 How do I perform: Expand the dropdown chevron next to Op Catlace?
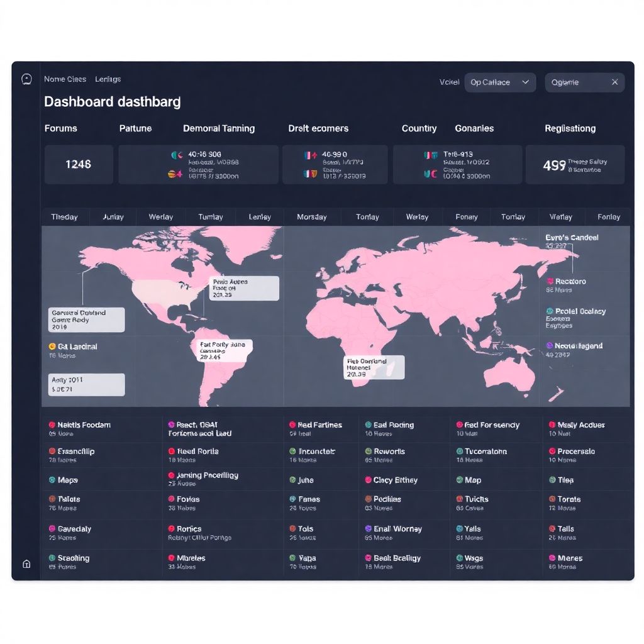click(525, 82)
